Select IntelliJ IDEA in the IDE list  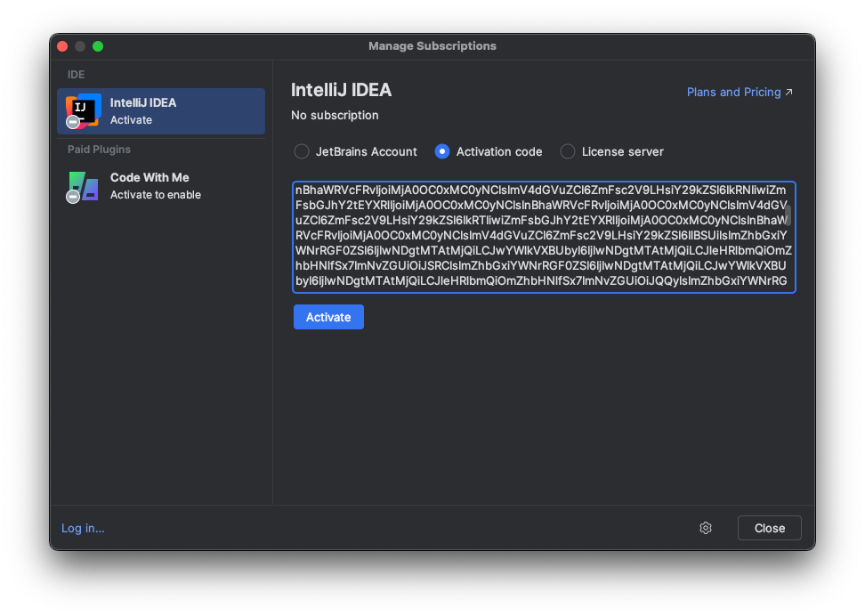click(160, 110)
